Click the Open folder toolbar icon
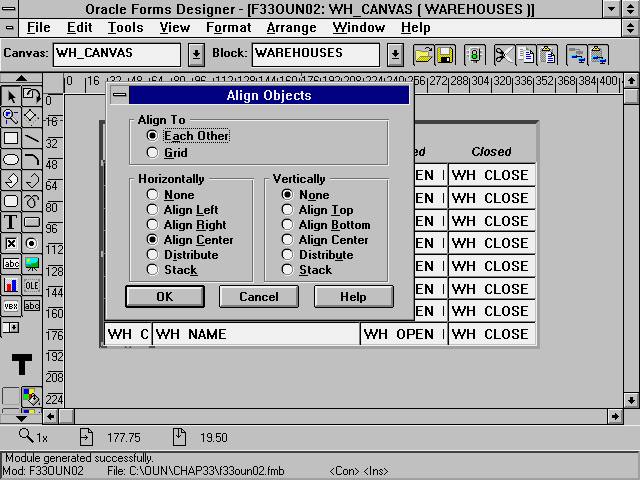This screenshot has height=480, width=640. click(423, 54)
